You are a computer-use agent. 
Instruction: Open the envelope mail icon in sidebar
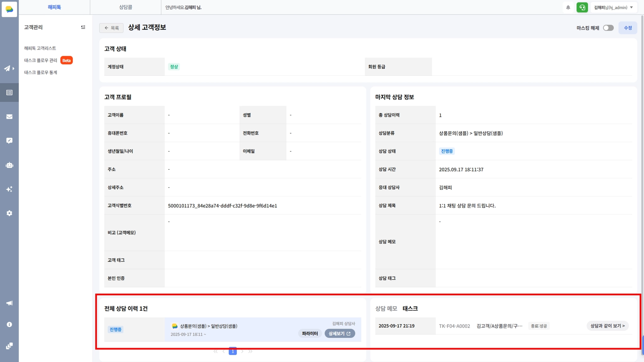(x=9, y=117)
